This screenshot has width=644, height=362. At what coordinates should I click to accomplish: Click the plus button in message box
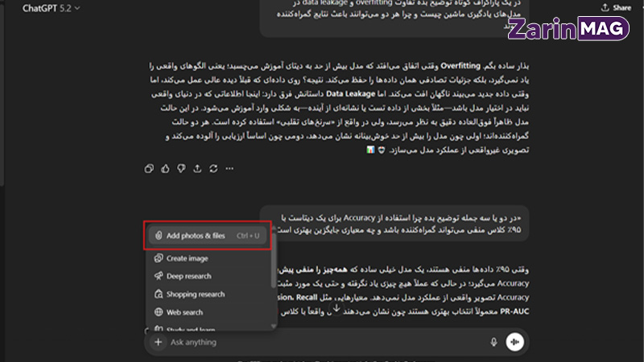[x=158, y=342]
